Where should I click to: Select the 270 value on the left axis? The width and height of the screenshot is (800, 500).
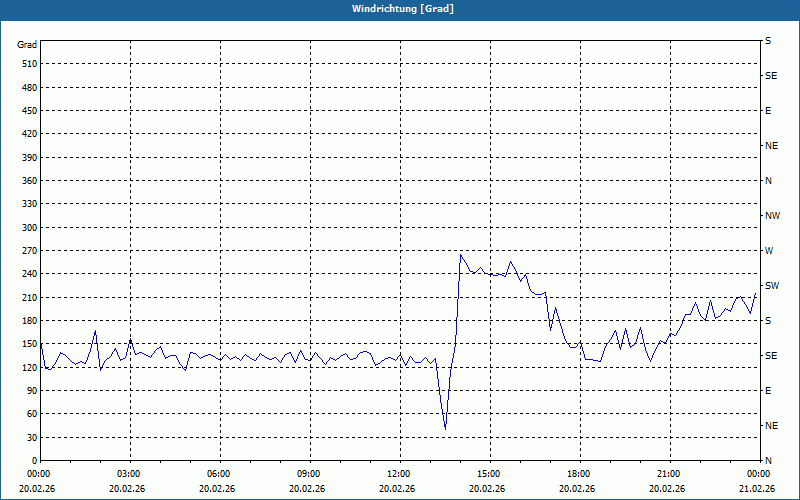30,251
